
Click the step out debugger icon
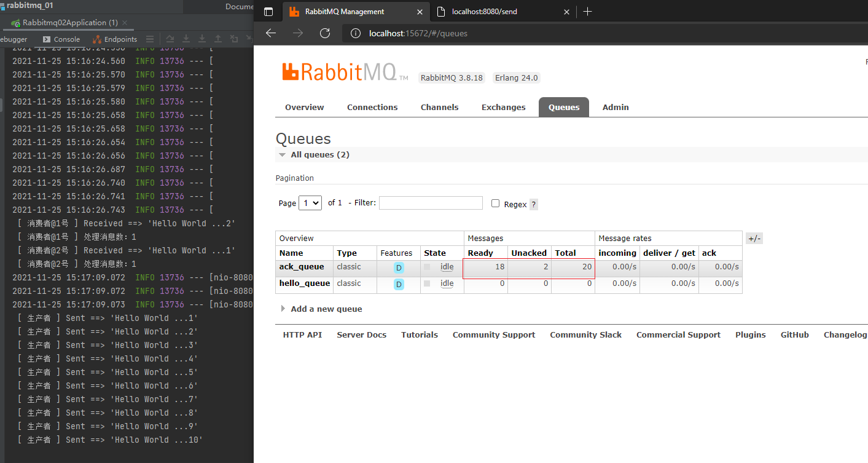(218, 39)
